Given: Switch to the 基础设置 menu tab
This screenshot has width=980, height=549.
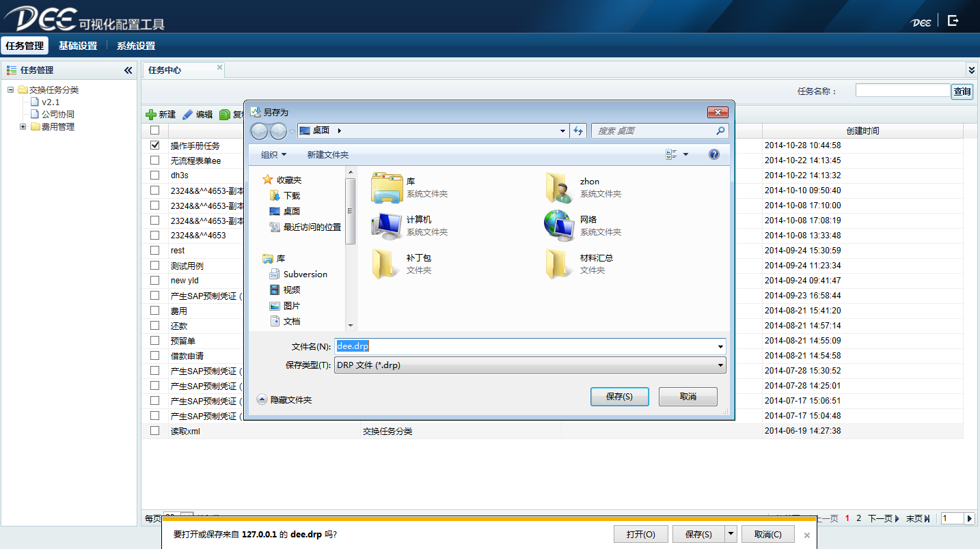Looking at the screenshot, I should [x=78, y=46].
